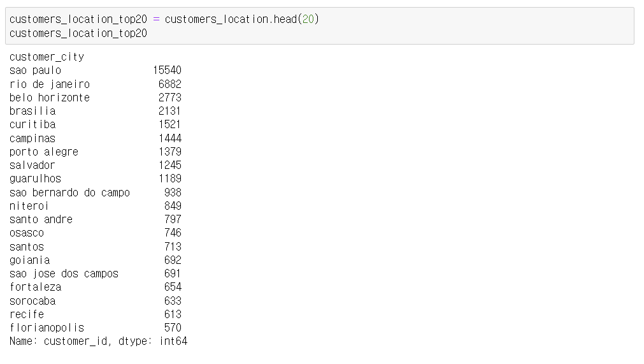Select the customer_city header text
This screenshot has height=364, width=644.
pyautogui.click(x=47, y=57)
